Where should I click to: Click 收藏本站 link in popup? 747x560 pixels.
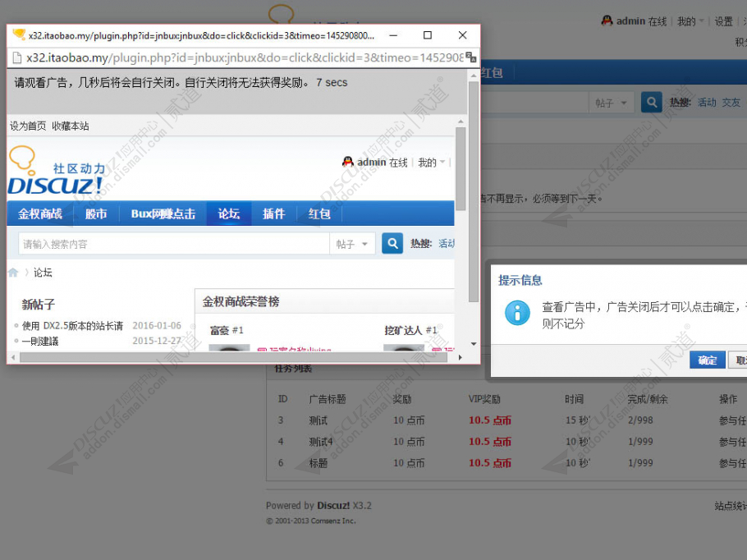pos(71,126)
